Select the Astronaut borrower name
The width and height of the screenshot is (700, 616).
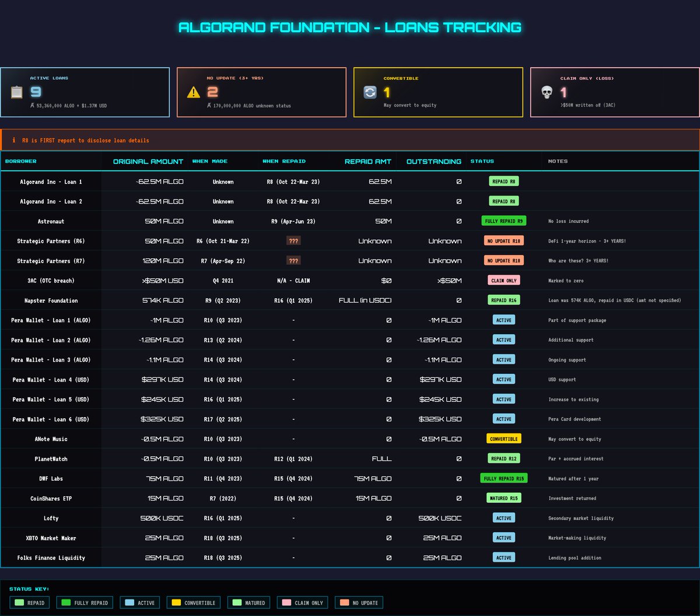coord(51,221)
